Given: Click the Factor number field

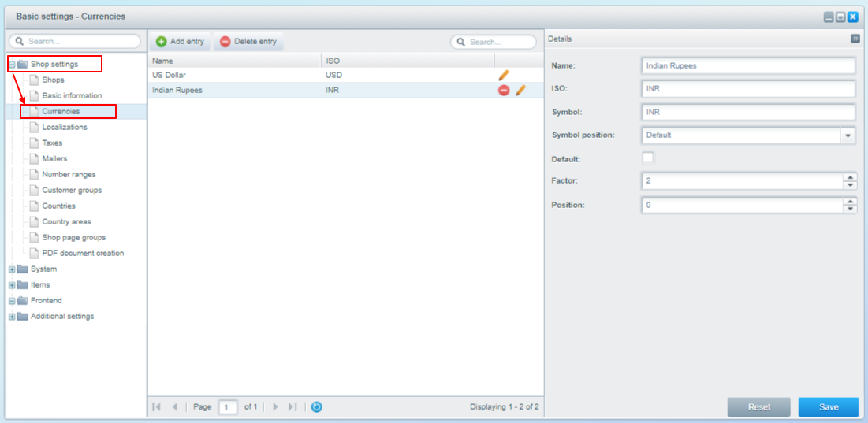Looking at the screenshot, I should [742, 181].
